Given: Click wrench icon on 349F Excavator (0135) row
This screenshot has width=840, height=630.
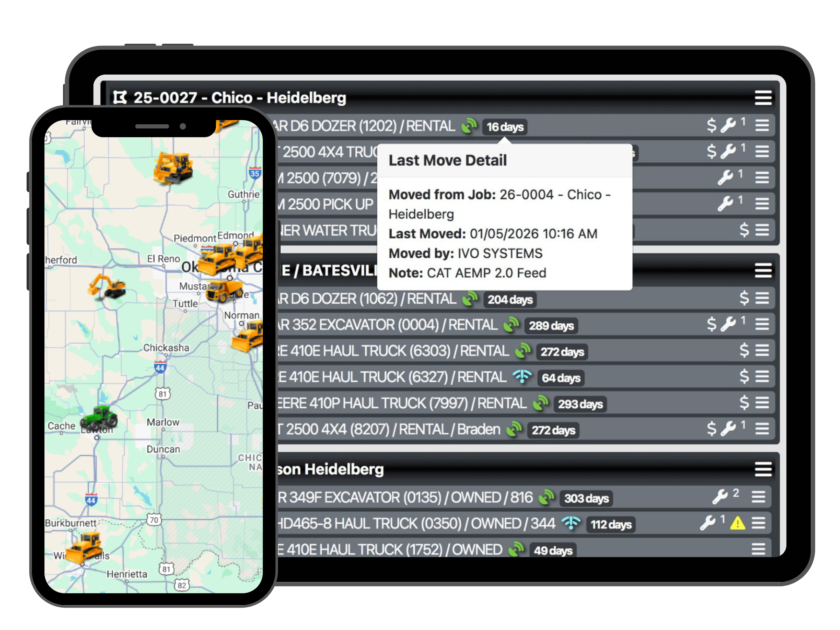Looking at the screenshot, I should pos(720,496).
